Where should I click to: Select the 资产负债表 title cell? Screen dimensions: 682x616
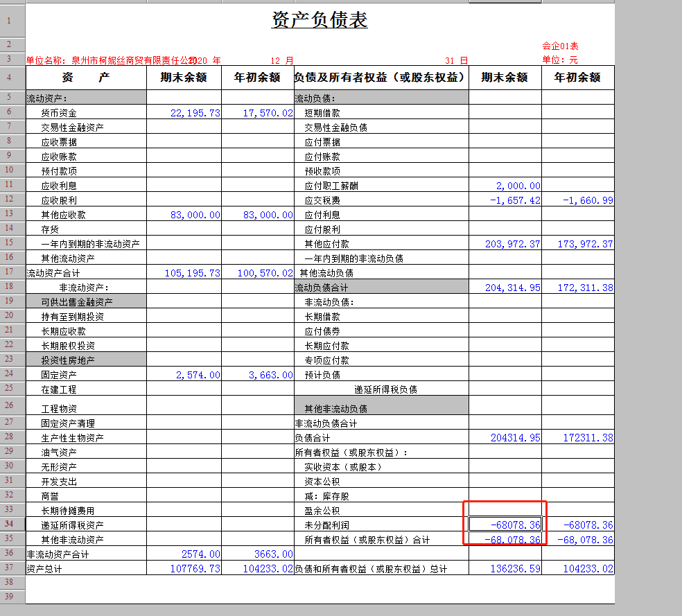[320, 20]
